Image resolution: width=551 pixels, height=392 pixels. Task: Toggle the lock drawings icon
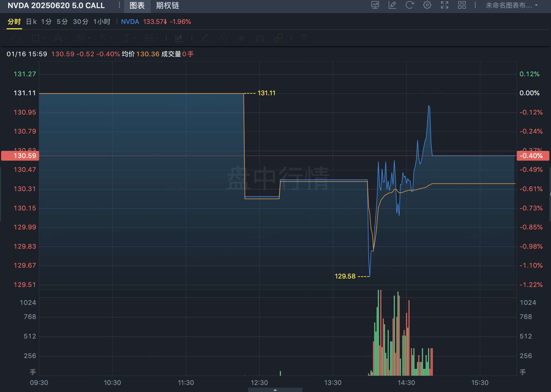pyautogui.click(x=223, y=38)
